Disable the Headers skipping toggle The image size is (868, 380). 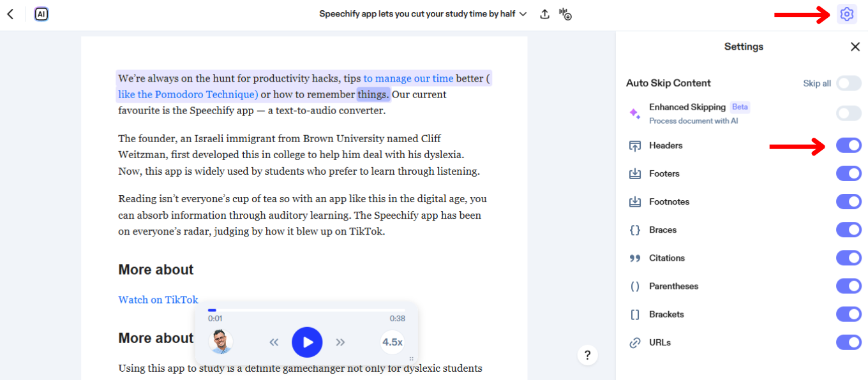[849, 145]
